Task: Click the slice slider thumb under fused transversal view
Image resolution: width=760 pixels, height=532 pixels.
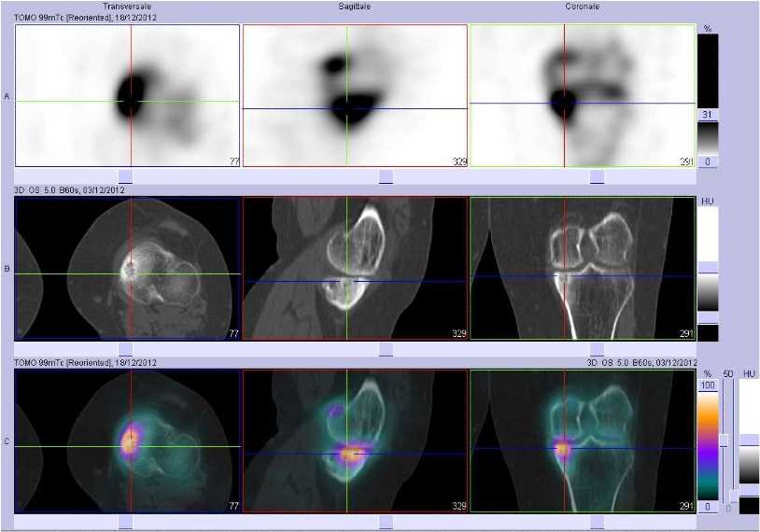Action: pos(125,522)
